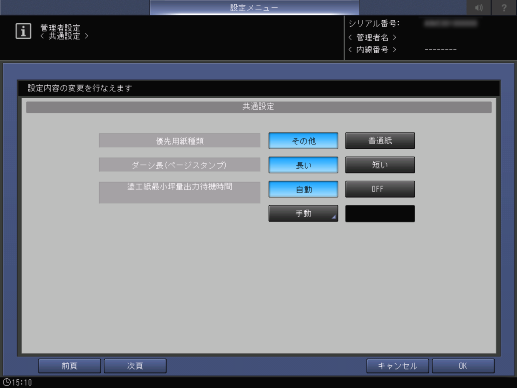Open the 設定メニュー tab

(254, 7)
